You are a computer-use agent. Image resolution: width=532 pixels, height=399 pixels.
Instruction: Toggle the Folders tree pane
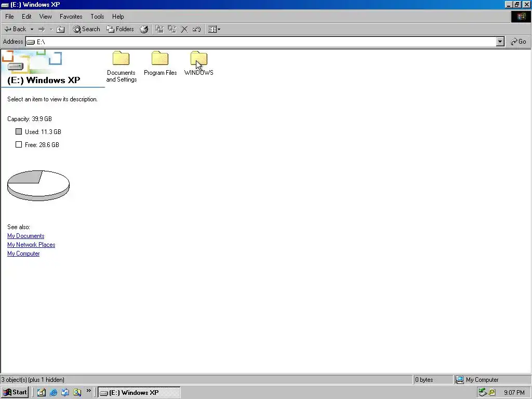coord(120,29)
